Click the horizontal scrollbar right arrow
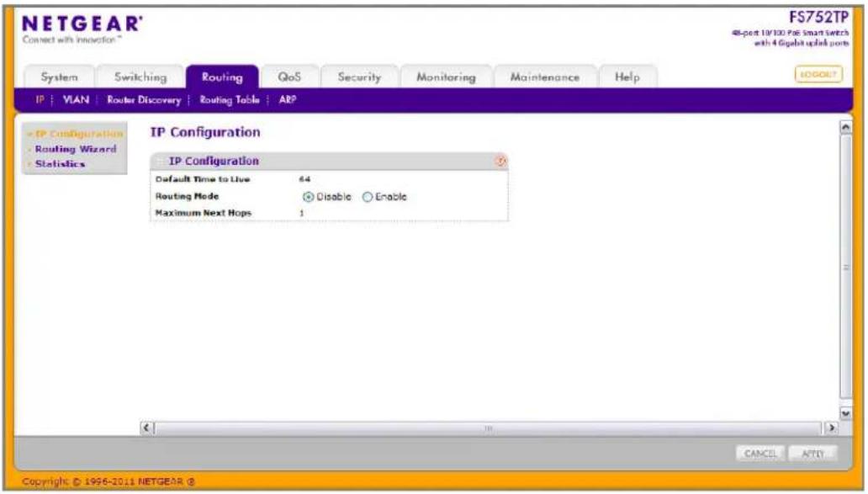Viewport: 868px width, 494px height. coord(830,428)
